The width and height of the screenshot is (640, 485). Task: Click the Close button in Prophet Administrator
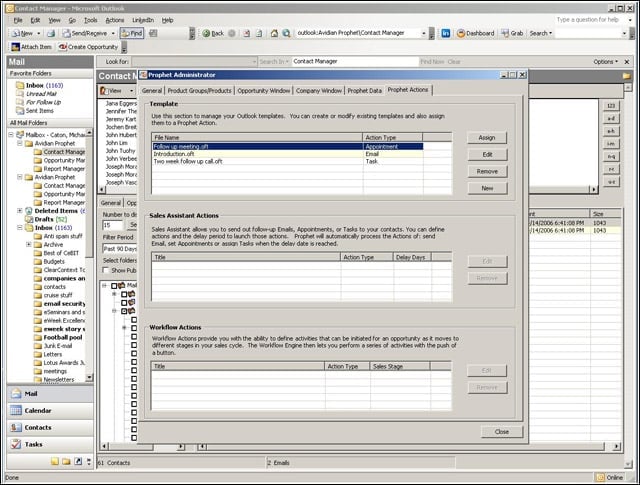502,432
